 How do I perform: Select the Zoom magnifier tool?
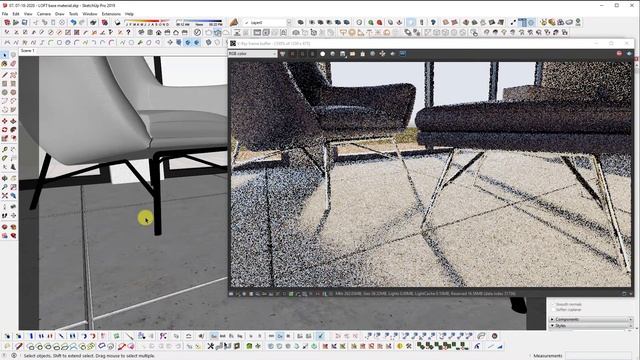tap(4, 187)
